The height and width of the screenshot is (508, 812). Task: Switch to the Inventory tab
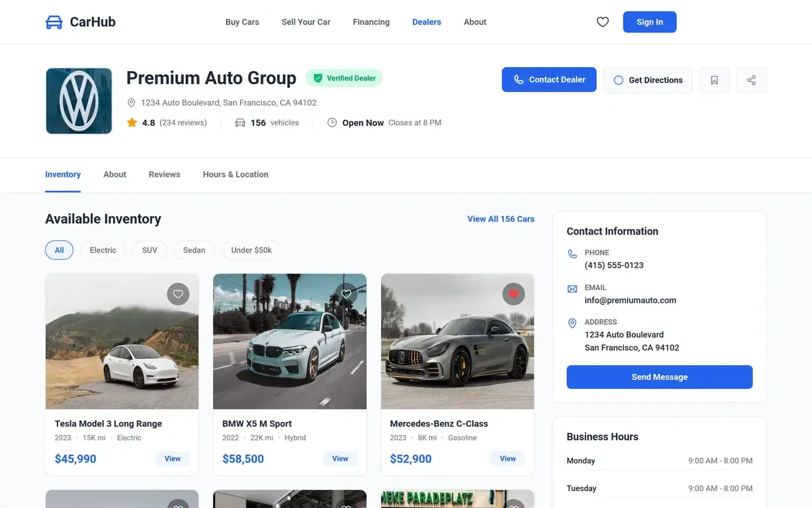[63, 175]
